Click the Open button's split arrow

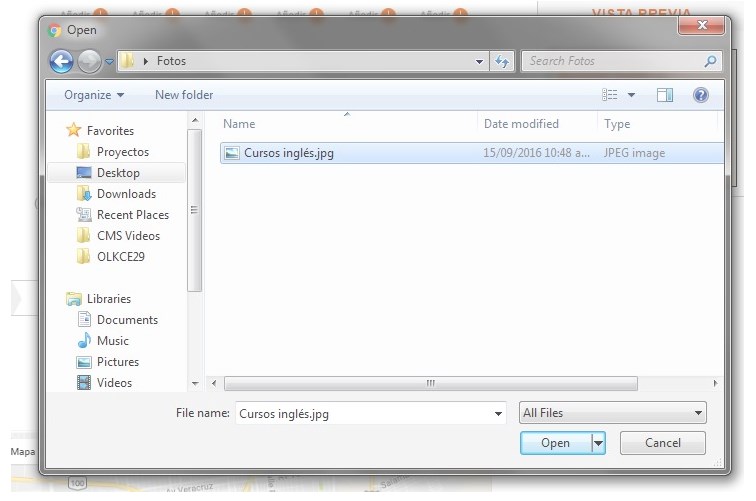(599, 443)
